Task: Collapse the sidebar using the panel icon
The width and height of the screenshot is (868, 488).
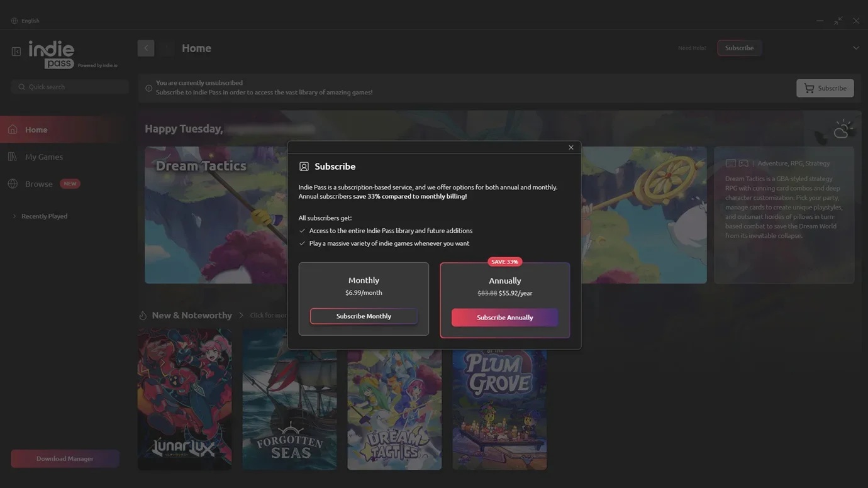Action: pos(16,52)
